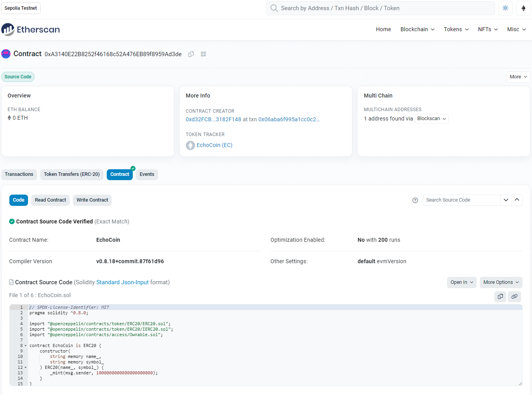Expand the Blockchain navigation menu
The width and height of the screenshot is (532, 395).
click(x=417, y=30)
